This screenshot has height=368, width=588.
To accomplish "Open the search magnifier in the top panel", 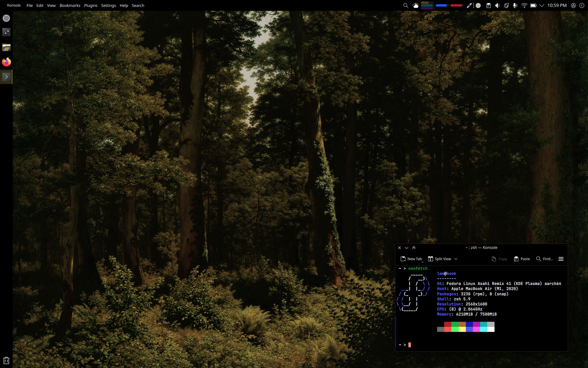I will (406, 5).
